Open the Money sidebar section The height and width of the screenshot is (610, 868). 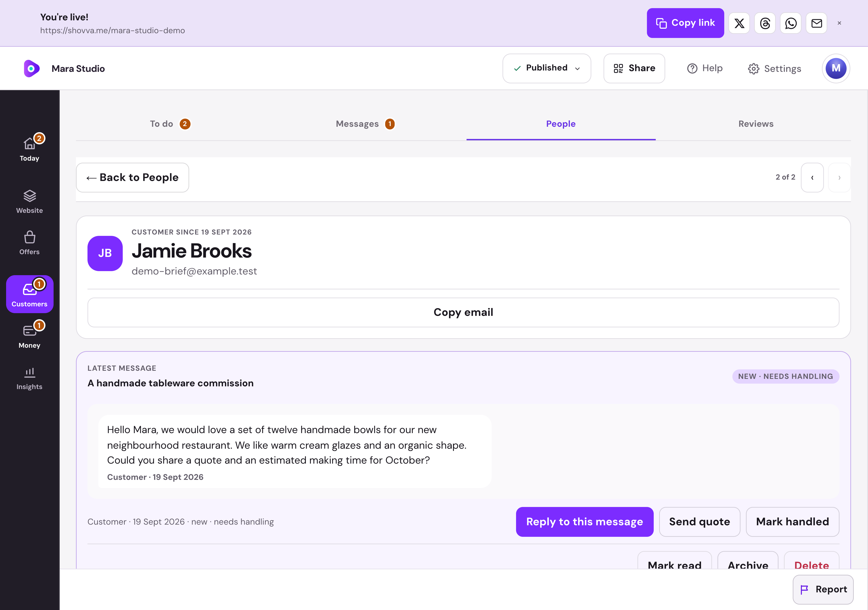pos(29,336)
